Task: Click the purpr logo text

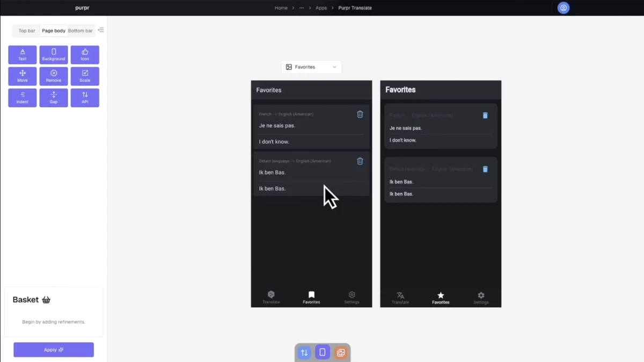Action: (x=82, y=8)
